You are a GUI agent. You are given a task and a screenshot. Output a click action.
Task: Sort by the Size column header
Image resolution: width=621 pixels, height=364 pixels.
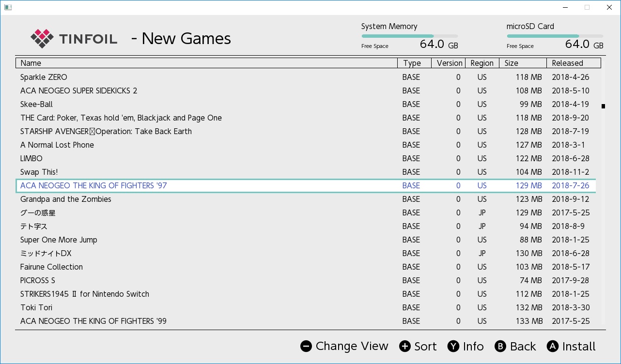(523, 63)
